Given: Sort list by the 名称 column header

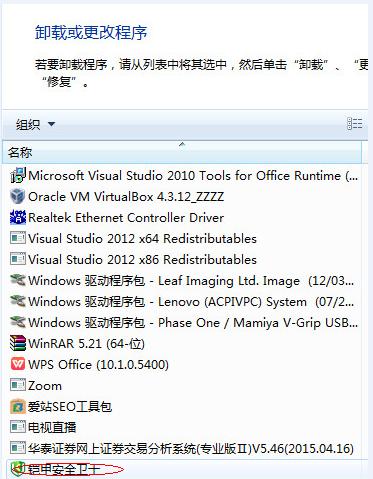Looking at the screenshot, I should 182,153.
